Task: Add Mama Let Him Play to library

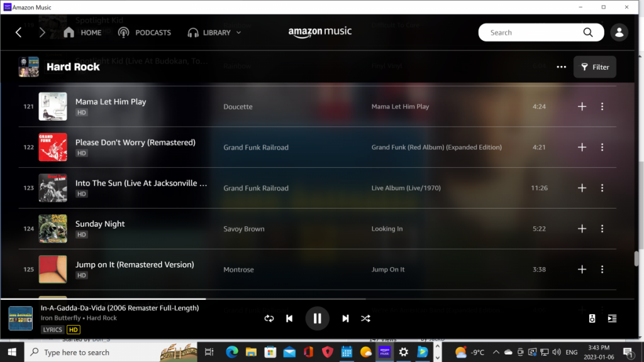Action: [582, 106]
